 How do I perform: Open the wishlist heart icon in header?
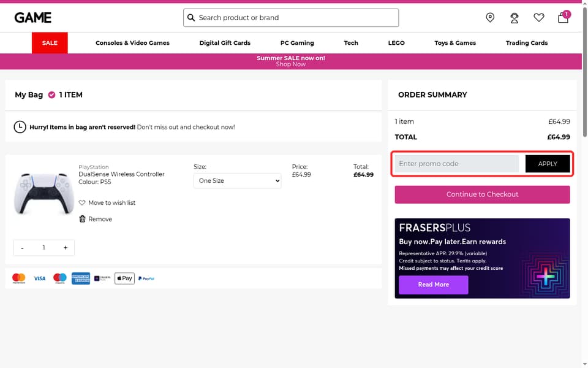click(x=538, y=18)
